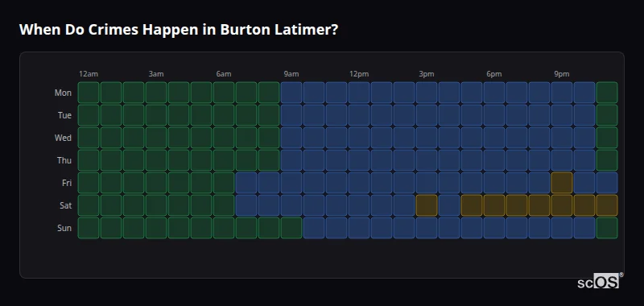Select the Sunday 11pm green cell

point(607,228)
